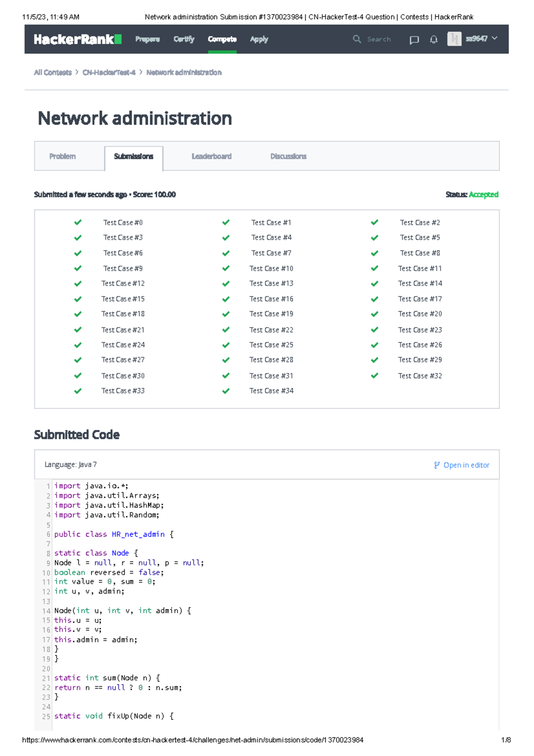
Task: Select Prepare in the top navigation
Action: [147, 39]
